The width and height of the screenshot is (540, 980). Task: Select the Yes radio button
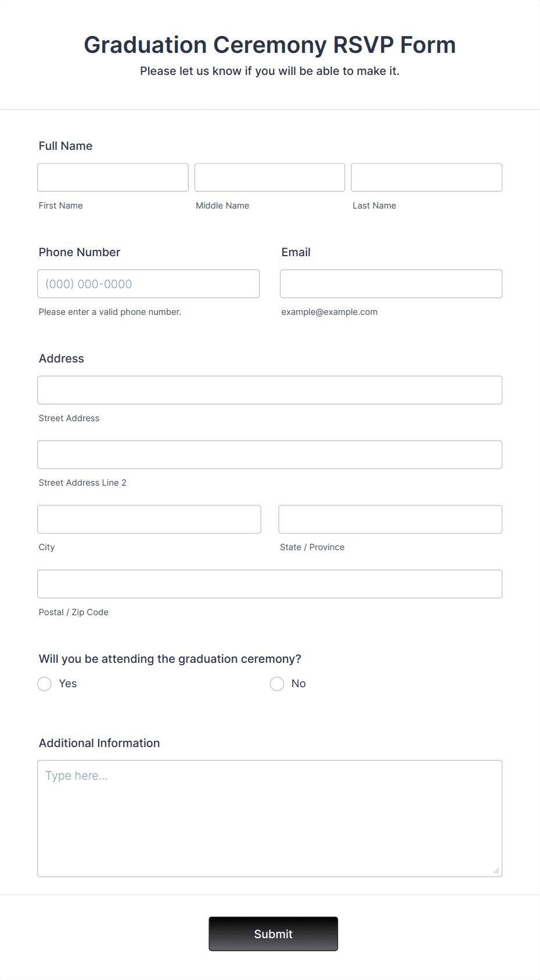45,684
